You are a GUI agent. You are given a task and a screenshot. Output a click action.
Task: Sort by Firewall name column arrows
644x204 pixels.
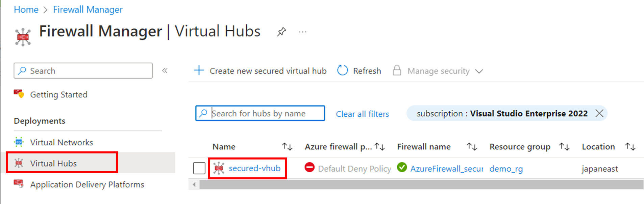472,147
